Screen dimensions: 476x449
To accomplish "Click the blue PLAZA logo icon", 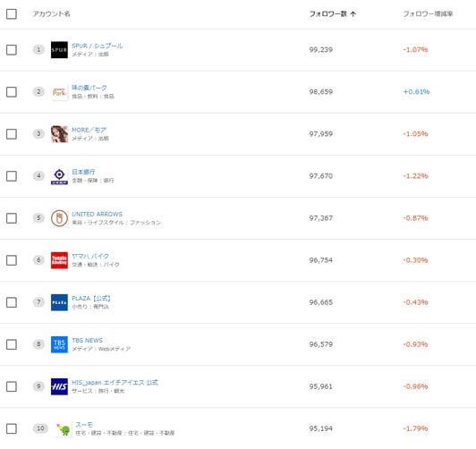I will 59,302.
